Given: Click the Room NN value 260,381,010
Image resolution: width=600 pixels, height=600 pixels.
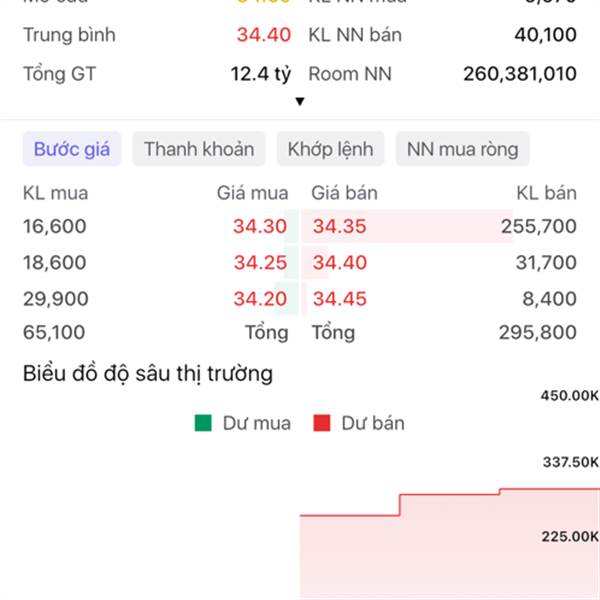Looking at the screenshot, I should pyautogui.click(x=520, y=73).
